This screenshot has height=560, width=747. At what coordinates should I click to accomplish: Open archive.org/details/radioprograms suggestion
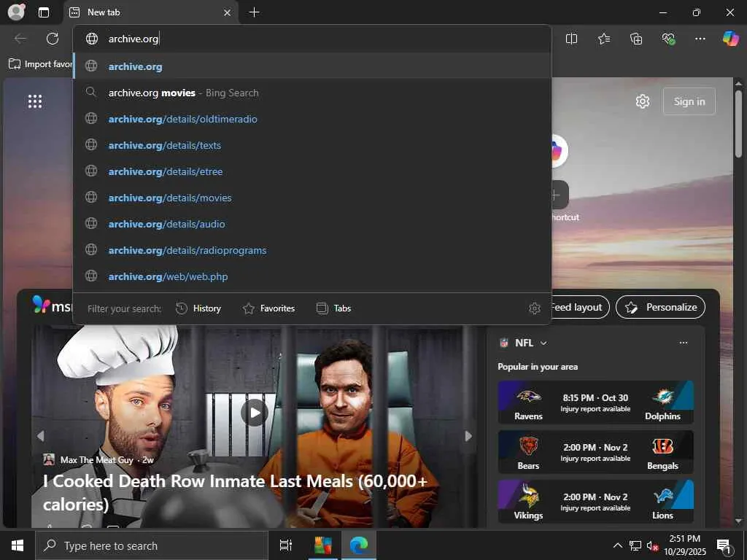click(312, 249)
